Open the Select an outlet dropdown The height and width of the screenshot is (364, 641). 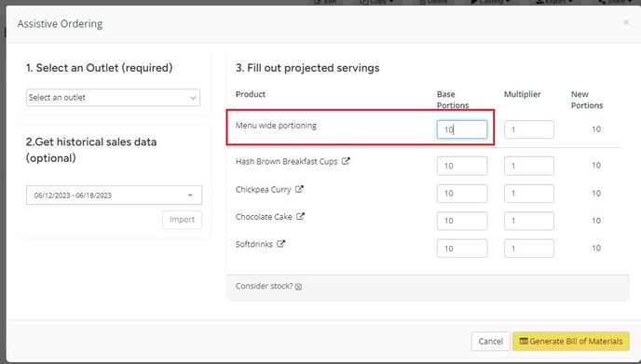pos(114,98)
